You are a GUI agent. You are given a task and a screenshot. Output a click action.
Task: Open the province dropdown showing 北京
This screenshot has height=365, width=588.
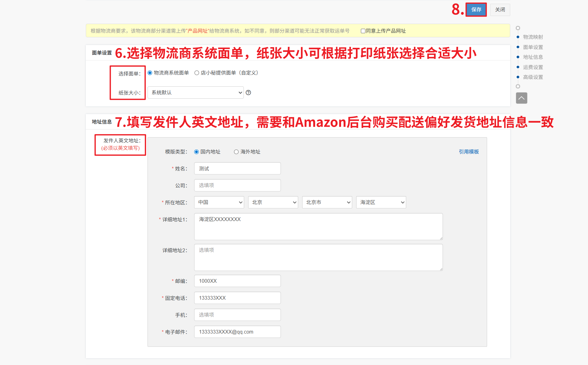tap(273, 202)
